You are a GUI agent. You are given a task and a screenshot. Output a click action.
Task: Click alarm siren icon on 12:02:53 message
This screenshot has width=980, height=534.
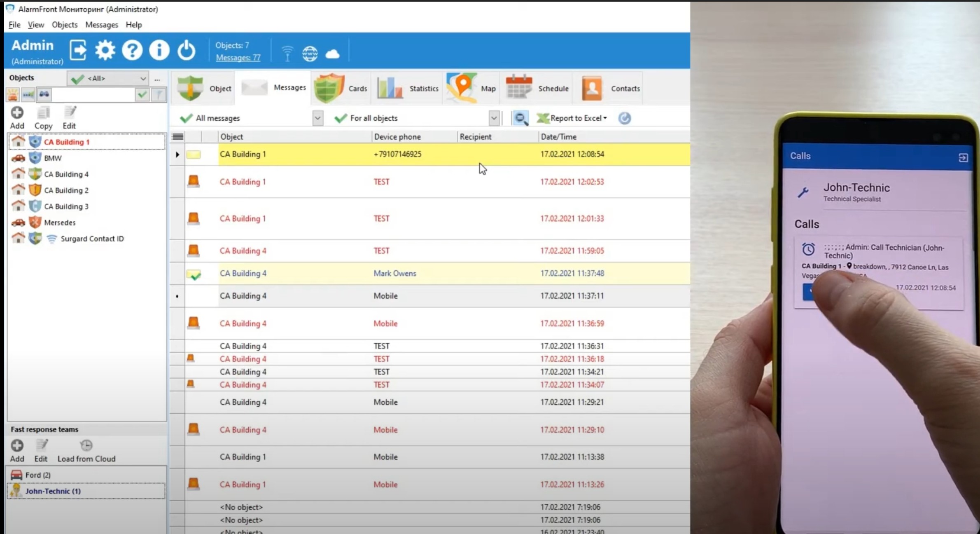194,181
